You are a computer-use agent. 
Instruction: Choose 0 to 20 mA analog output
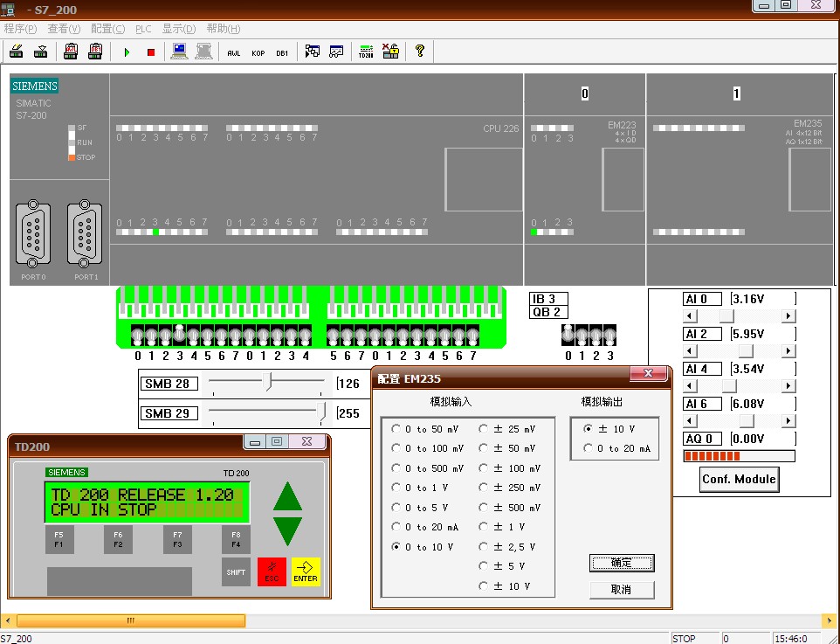pyautogui.click(x=588, y=448)
